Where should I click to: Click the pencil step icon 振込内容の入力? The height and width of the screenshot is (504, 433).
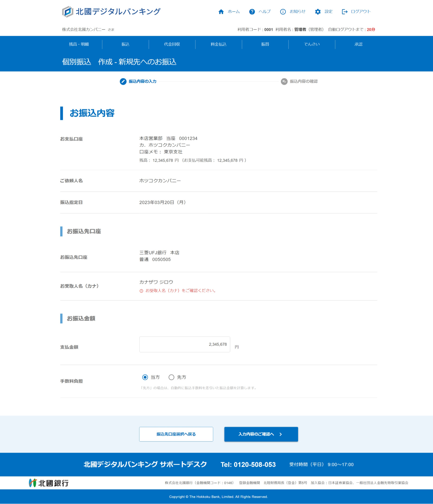tap(123, 81)
